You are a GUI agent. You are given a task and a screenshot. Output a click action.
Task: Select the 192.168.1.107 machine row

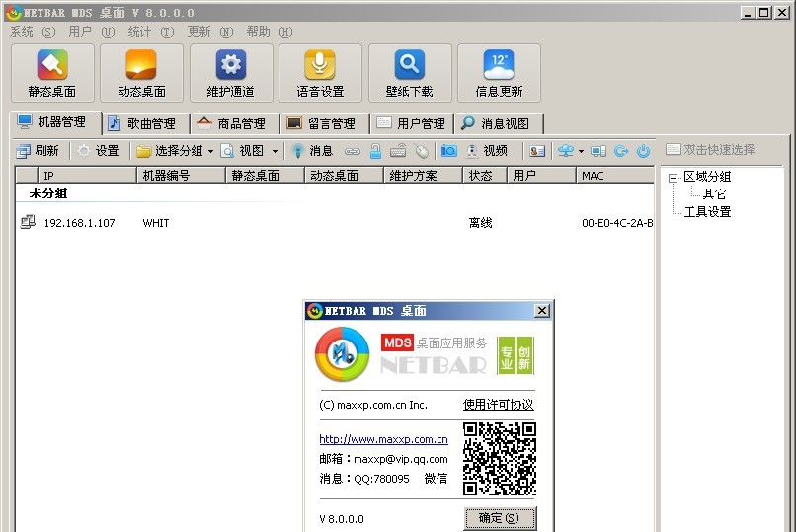tap(335, 223)
